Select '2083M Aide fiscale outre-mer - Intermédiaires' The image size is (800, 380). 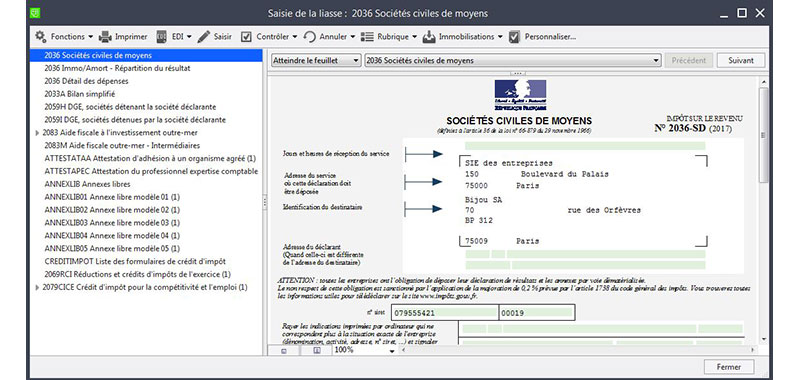(x=146, y=145)
